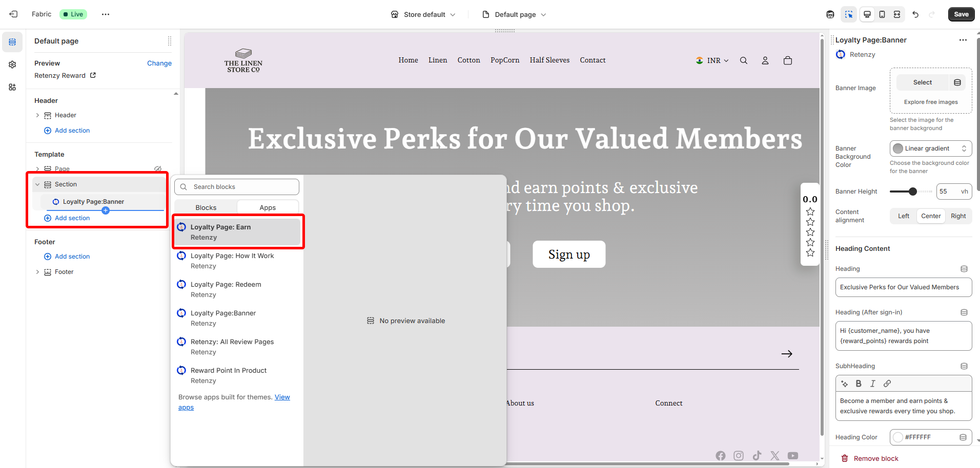Viewport: 980px width, 468px height.
Task: Click Remove block
Action: click(875, 458)
